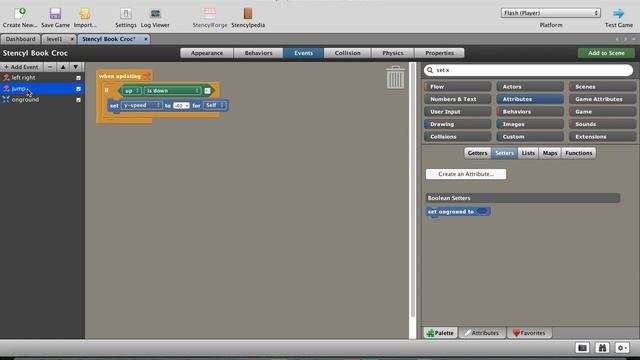Open the y-speed dropdown in set block
This screenshot has width=640, height=360.
[x=141, y=106]
